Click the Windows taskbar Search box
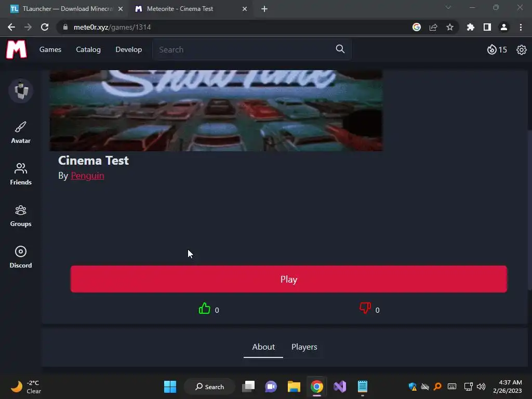532x399 pixels. 210,387
